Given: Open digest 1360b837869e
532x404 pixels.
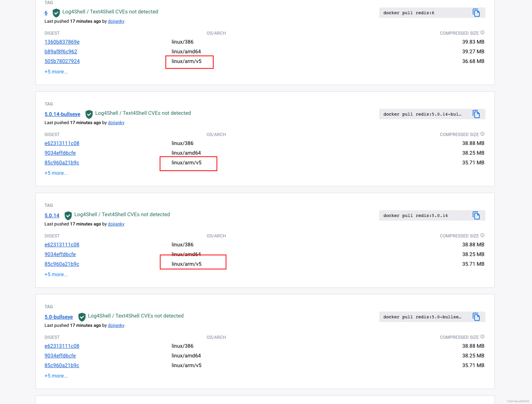Looking at the screenshot, I should (62, 42).
